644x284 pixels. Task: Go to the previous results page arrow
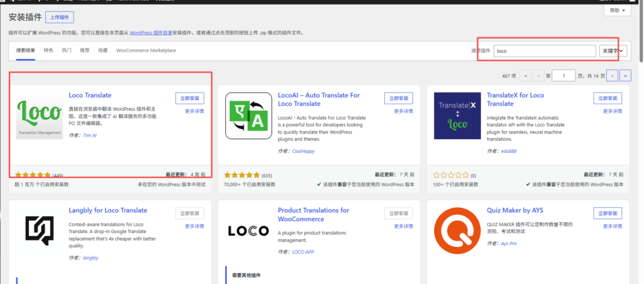click(538, 76)
